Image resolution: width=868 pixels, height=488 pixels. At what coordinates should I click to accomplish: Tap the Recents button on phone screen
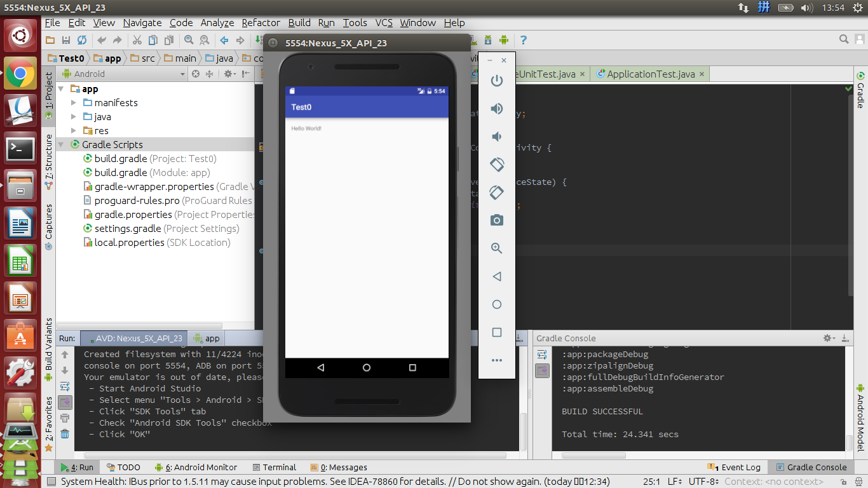(x=412, y=368)
